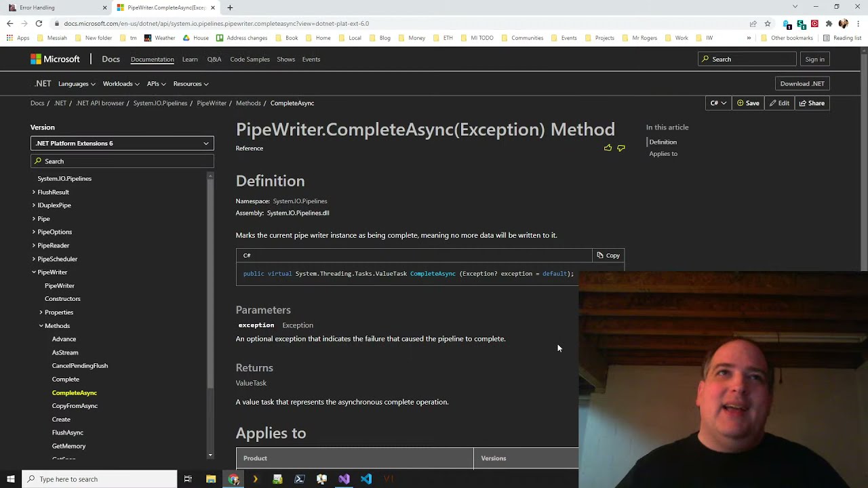Open the Learn menu item
The width and height of the screenshot is (868, 488).
tap(190, 59)
